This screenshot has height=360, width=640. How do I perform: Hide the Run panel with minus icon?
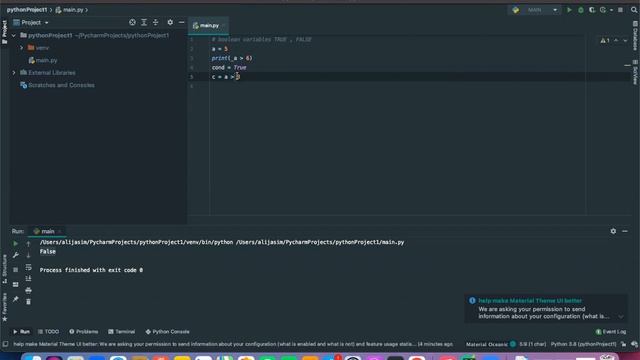coord(625,231)
